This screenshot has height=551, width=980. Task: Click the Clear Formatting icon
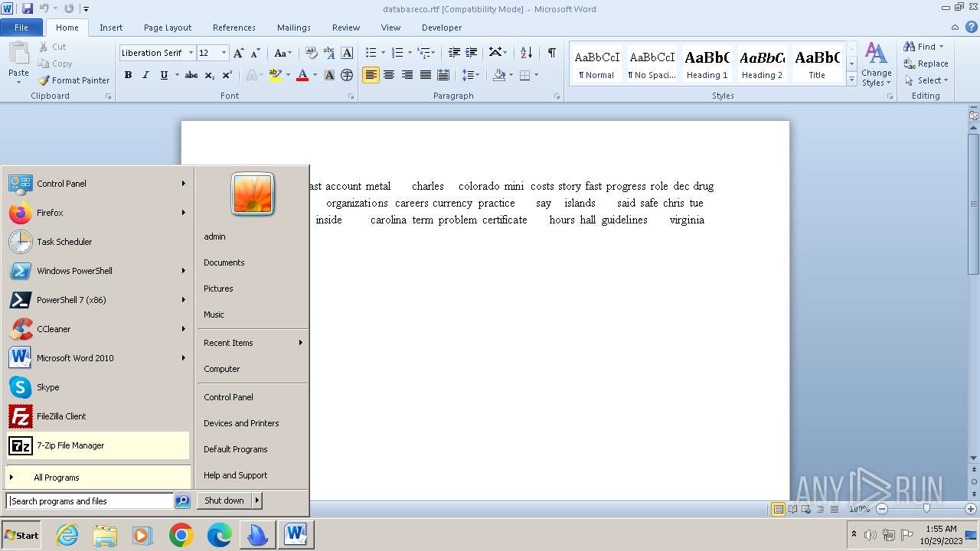311,53
